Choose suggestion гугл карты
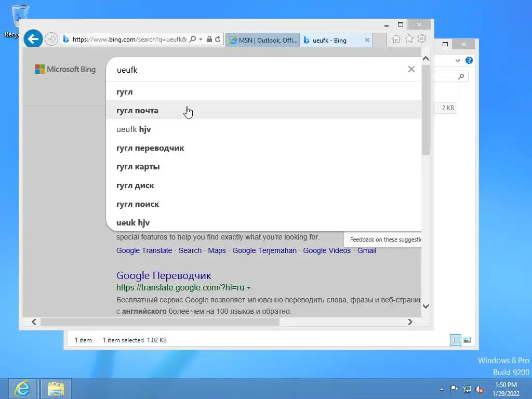The image size is (532, 399). tap(263, 167)
